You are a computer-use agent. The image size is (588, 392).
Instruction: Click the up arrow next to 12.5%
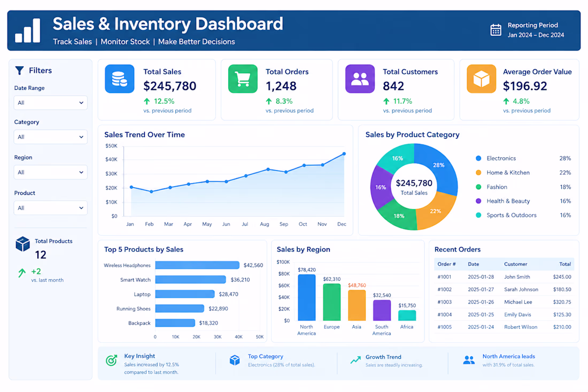click(146, 101)
